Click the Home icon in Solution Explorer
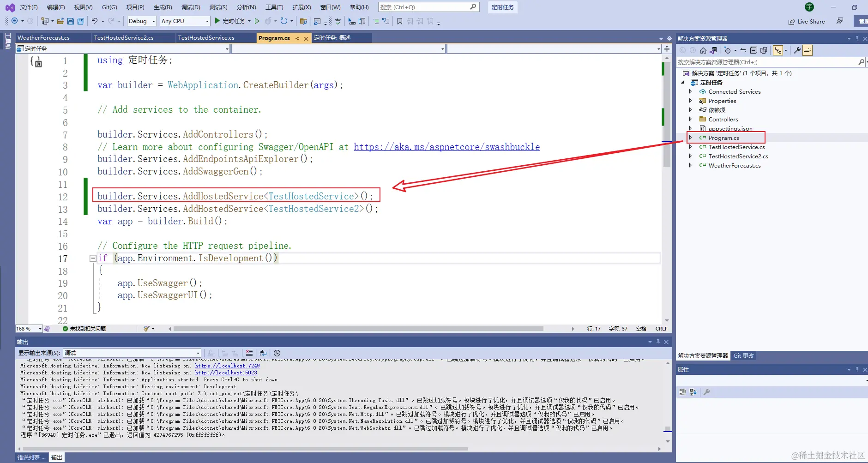Viewport: 868px width, 463px height. pos(703,50)
